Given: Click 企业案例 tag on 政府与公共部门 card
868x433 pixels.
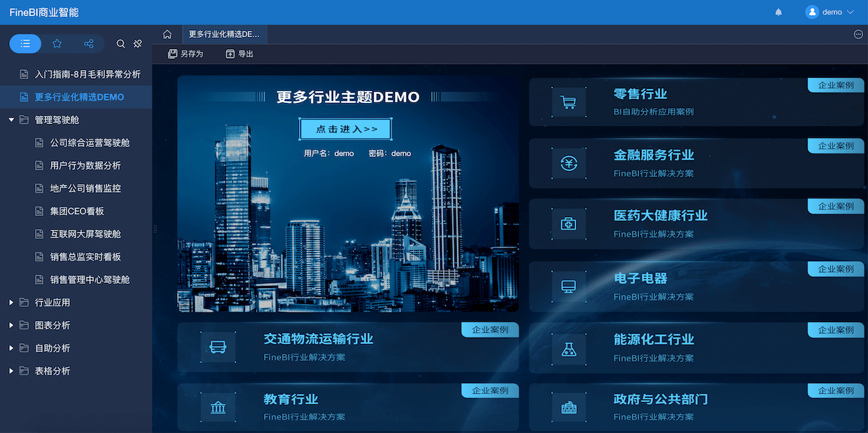Looking at the screenshot, I should 836,390.
